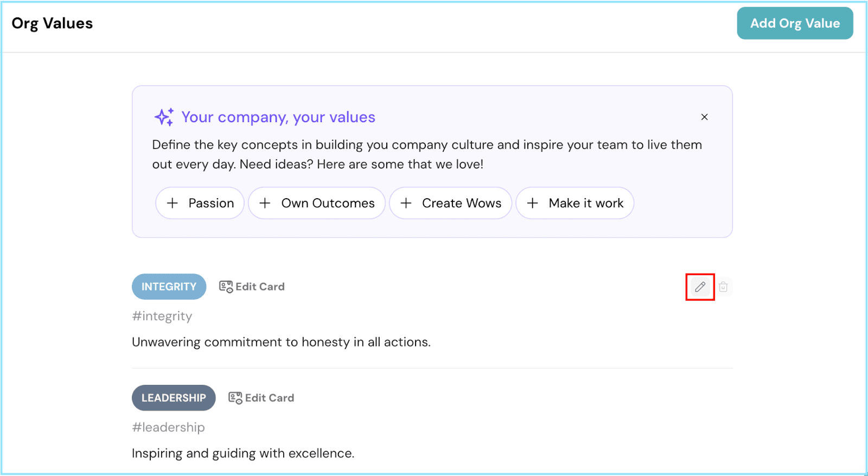Screen dimensions: 868x476
Task: Click the 'Your company, your values' heading
Action: tap(278, 117)
